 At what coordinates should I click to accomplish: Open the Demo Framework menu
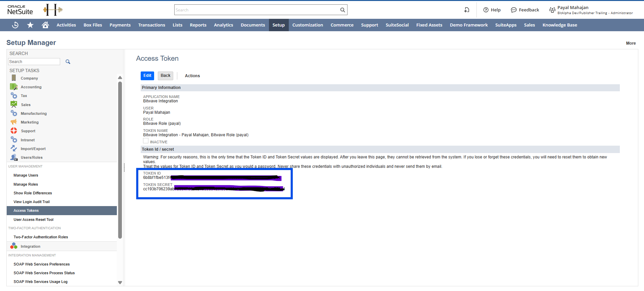469,25
